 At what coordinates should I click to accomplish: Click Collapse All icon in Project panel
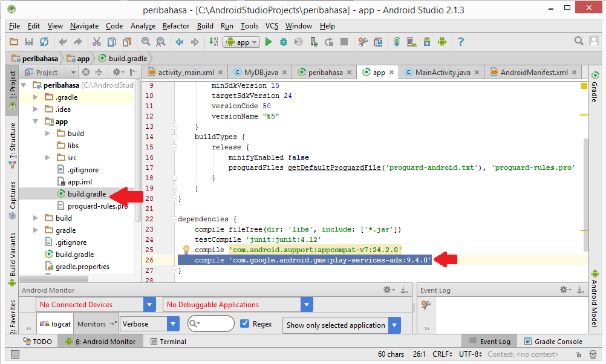tap(99, 73)
